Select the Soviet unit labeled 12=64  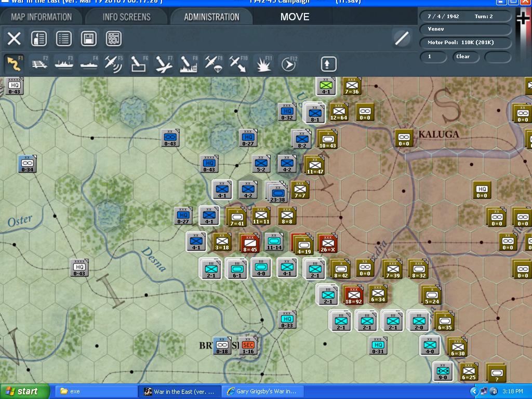(x=339, y=112)
